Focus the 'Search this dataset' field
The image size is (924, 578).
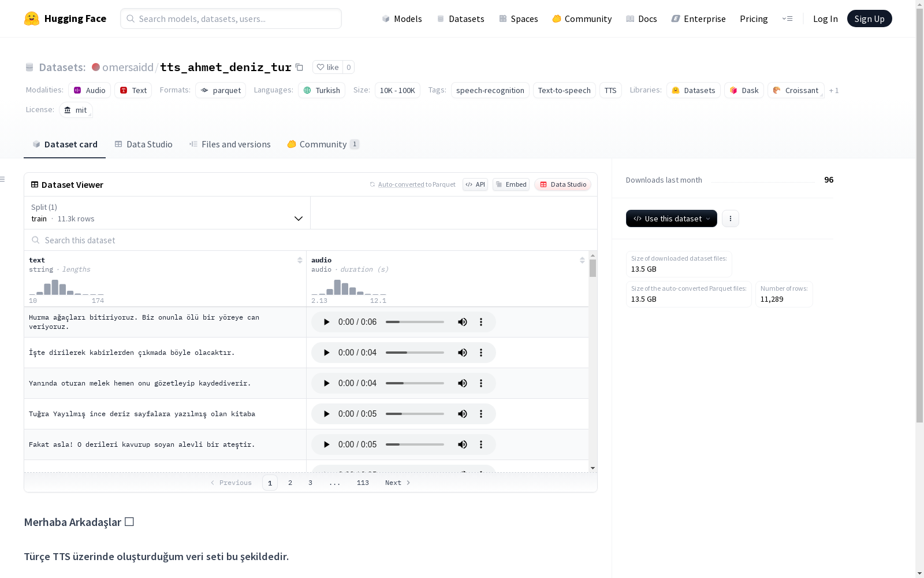pos(311,240)
